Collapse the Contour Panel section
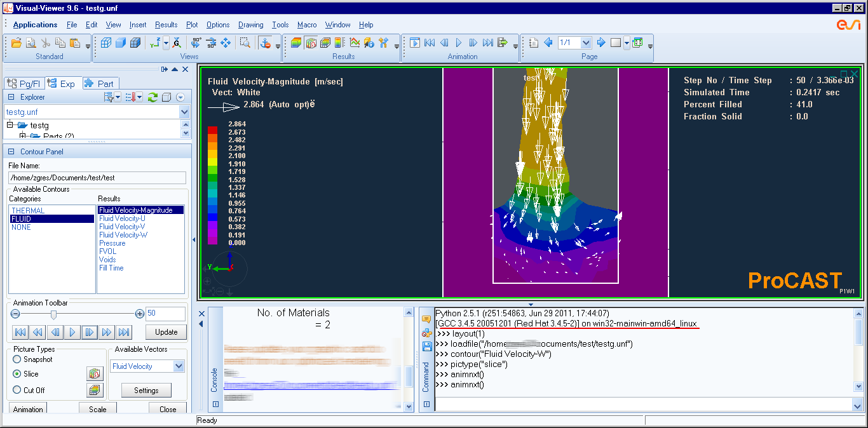This screenshot has width=868, height=428. coord(11,152)
